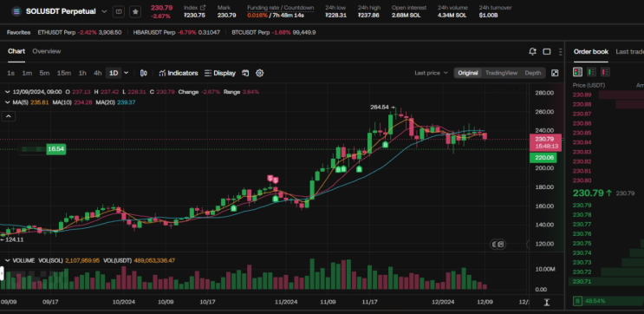Select bid price 230.79 in order book
644x314 pixels.
pos(582,206)
